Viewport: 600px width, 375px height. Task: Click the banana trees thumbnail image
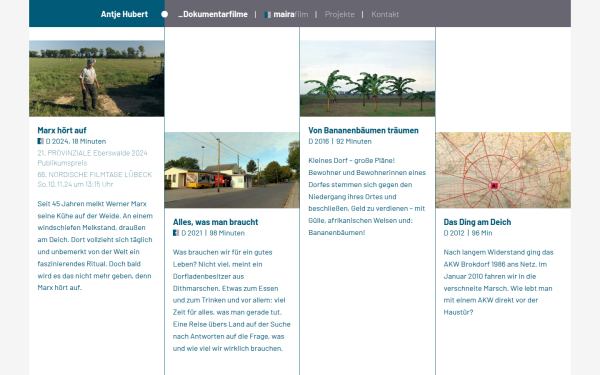(367, 78)
